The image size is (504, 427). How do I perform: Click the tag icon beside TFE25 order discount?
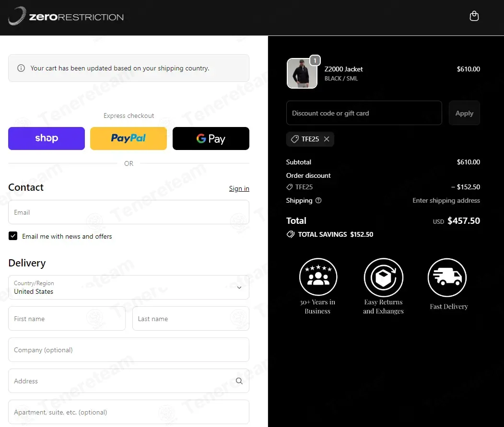(289, 187)
